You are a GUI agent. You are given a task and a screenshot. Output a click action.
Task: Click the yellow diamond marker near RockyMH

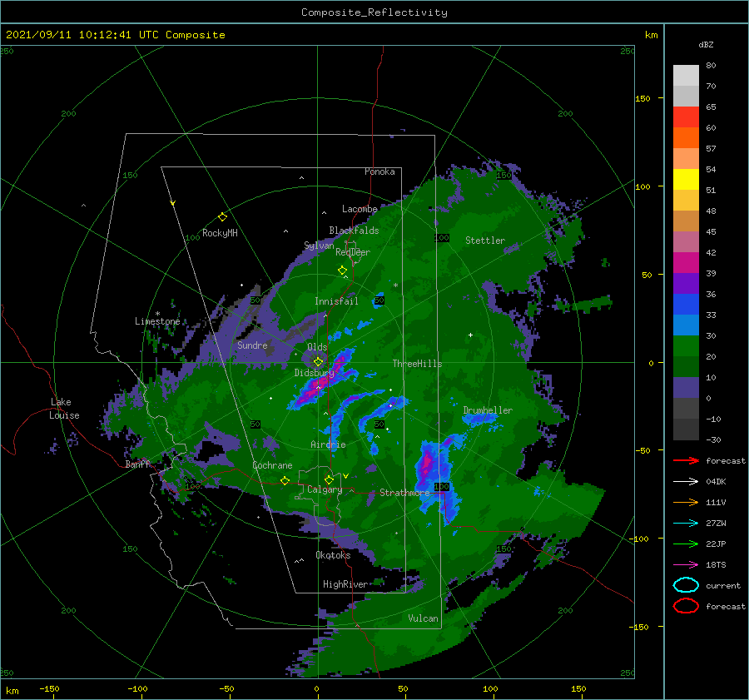[222, 217]
